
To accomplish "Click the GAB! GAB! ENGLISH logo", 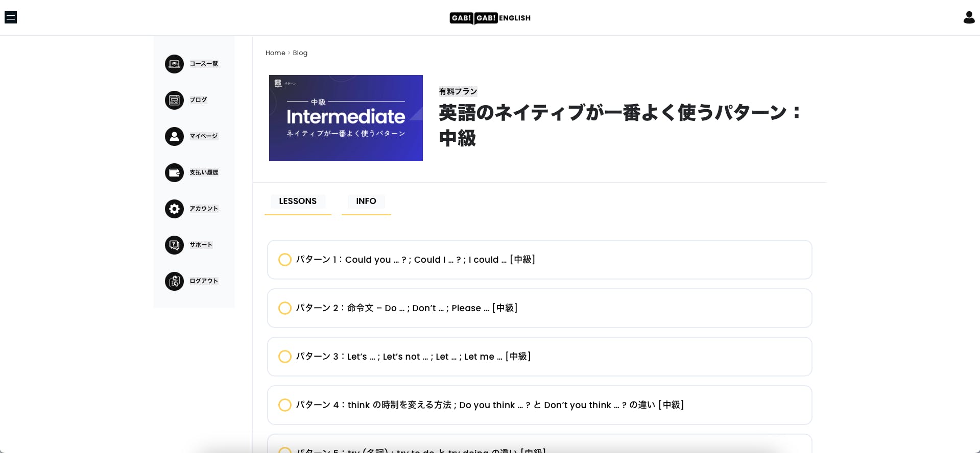I will [490, 18].
